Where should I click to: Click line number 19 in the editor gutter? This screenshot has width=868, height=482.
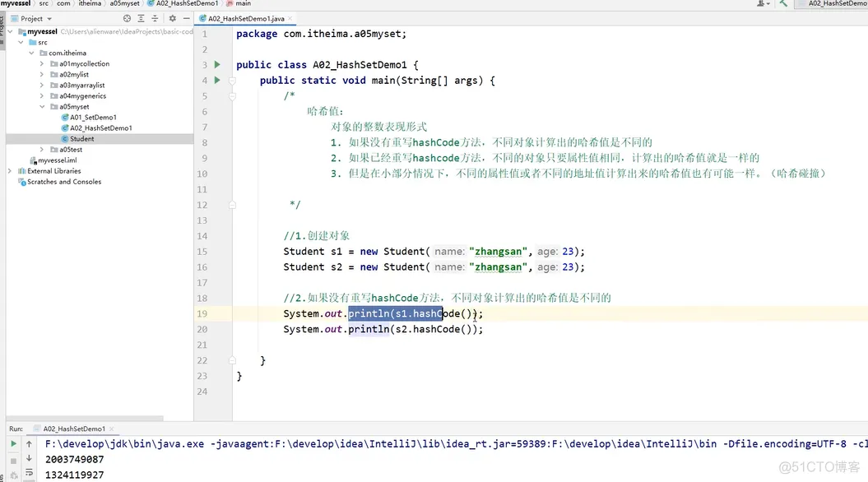point(202,313)
